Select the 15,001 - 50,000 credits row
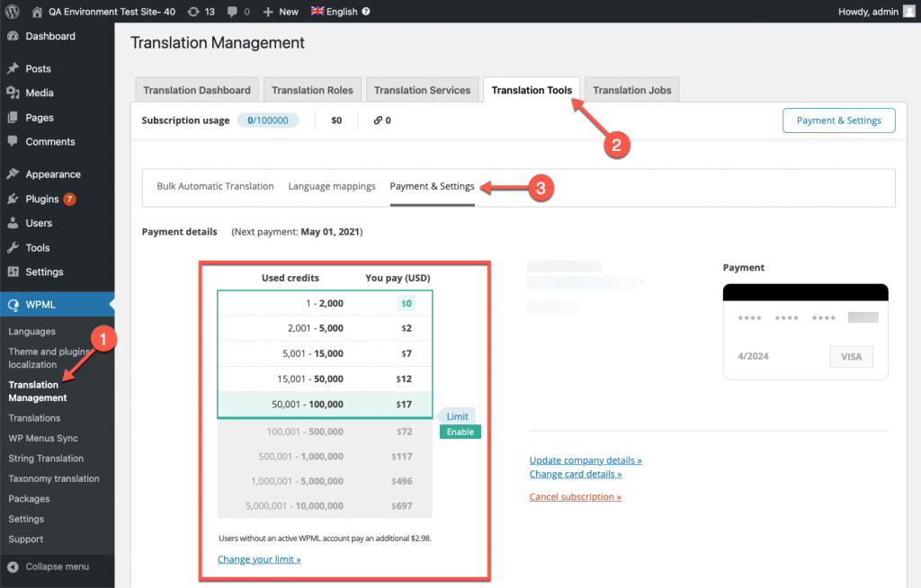Image resolution: width=921 pixels, height=588 pixels. [x=325, y=379]
